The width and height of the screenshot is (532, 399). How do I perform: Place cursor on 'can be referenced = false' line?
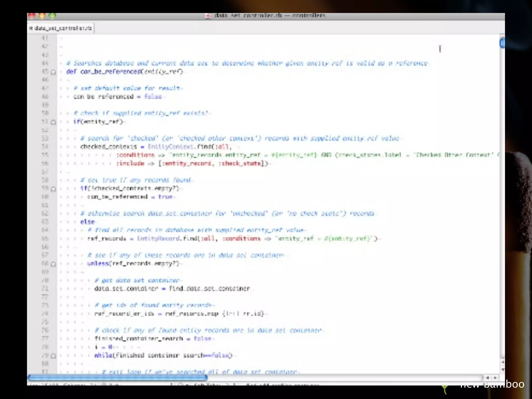[x=117, y=97]
